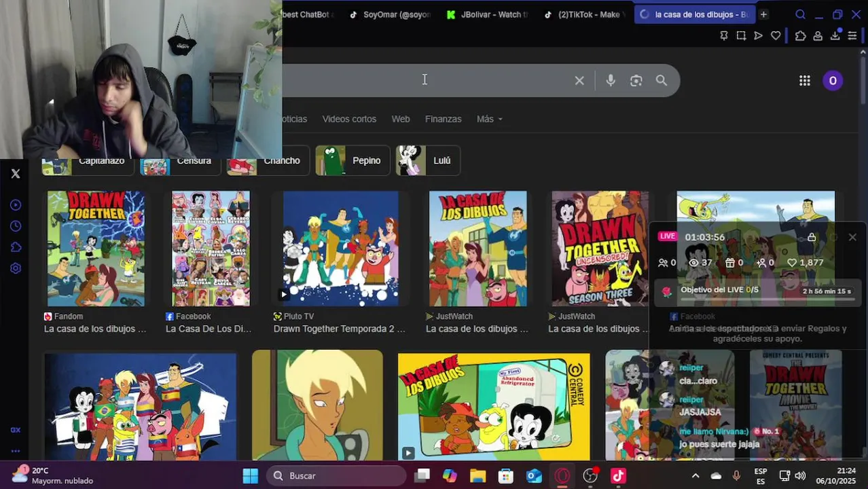The image size is (868, 489).
Task: Open the weather widget showing 20°C
Action: click(53, 475)
